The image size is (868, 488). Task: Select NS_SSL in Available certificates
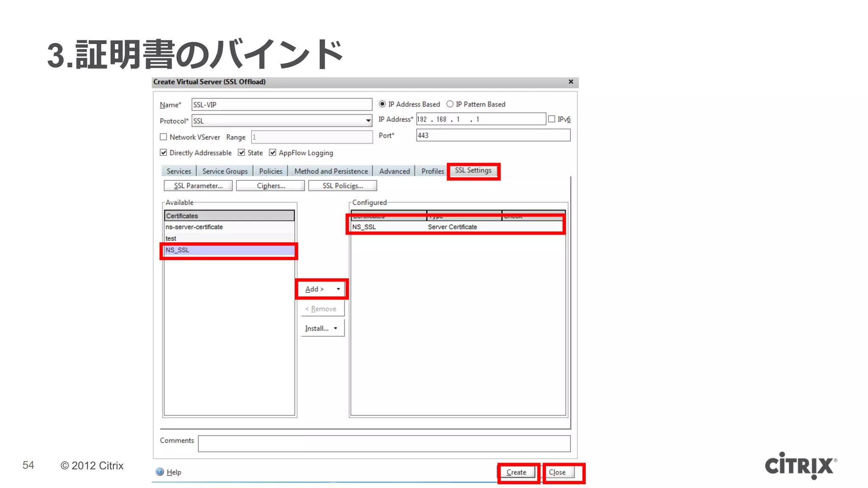[229, 250]
